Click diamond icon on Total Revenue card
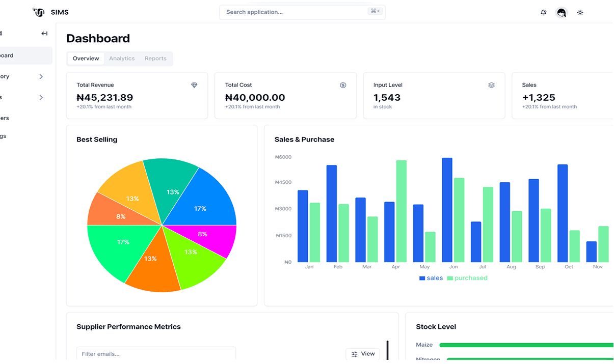 [x=194, y=85]
